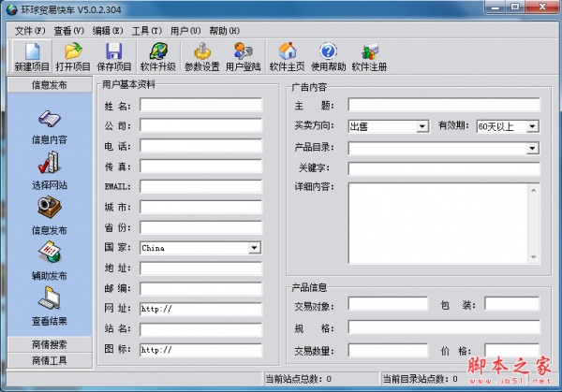Click the 主题 subject input field
The image size is (562, 392).
pyautogui.click(x=444, y=105)
